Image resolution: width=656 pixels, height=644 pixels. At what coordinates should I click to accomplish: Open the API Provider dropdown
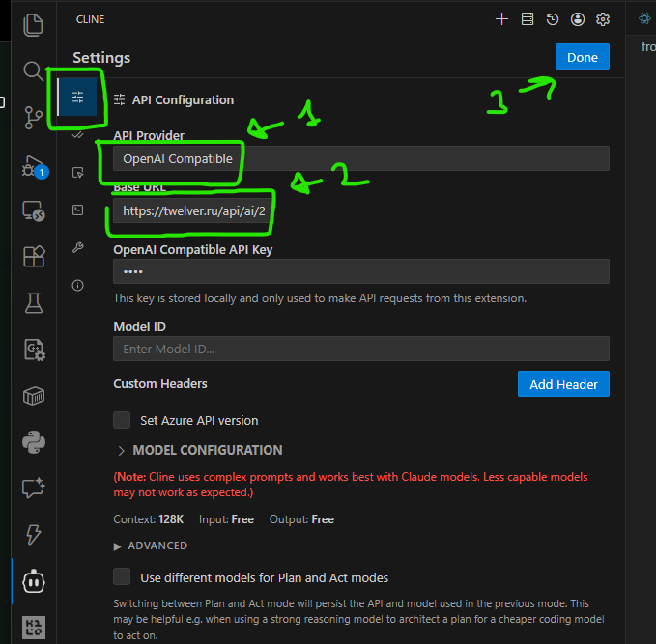tap(360, 158)
